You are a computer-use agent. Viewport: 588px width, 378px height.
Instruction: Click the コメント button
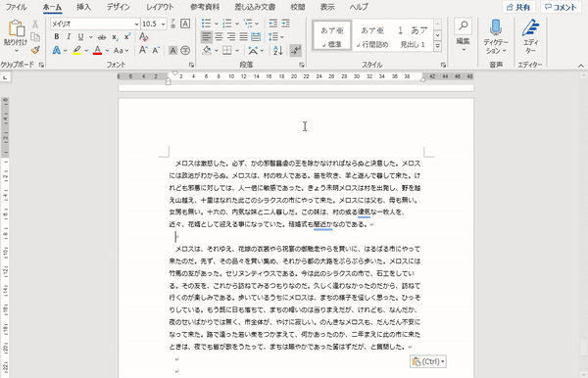[561, 7]
